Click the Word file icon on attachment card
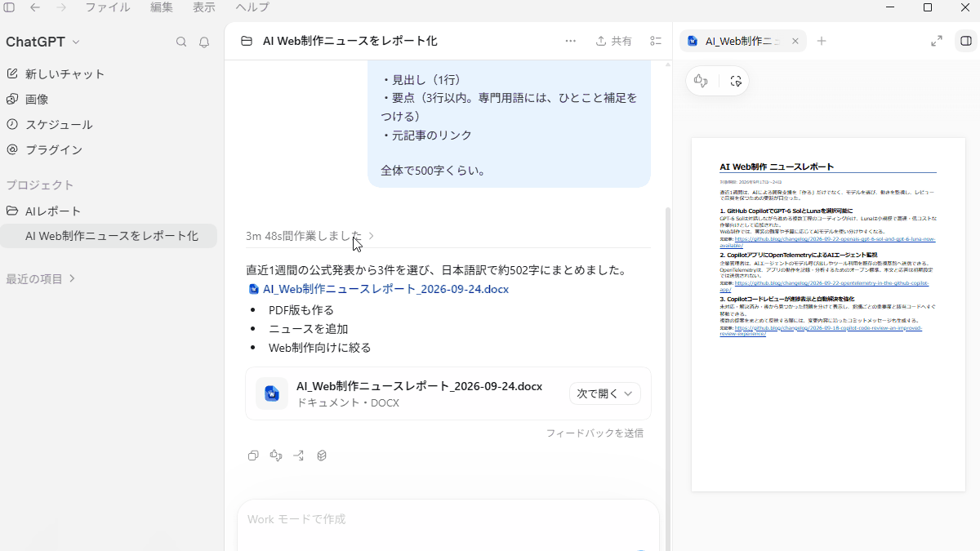 pos(272,393)
